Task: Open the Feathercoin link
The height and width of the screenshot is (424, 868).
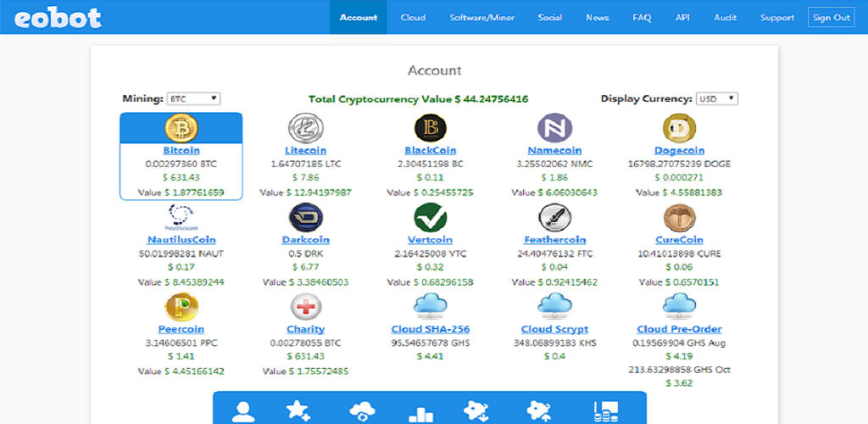Action: click(x=554, y=240)
